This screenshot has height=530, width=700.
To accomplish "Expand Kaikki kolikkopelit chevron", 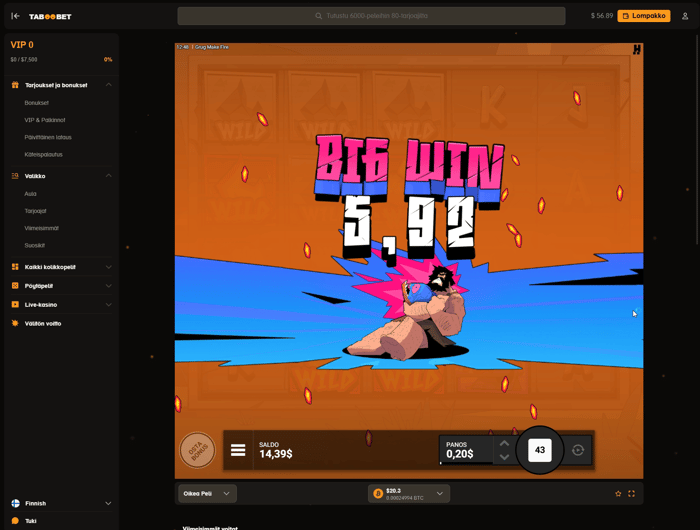I will [x=108, y=267].
